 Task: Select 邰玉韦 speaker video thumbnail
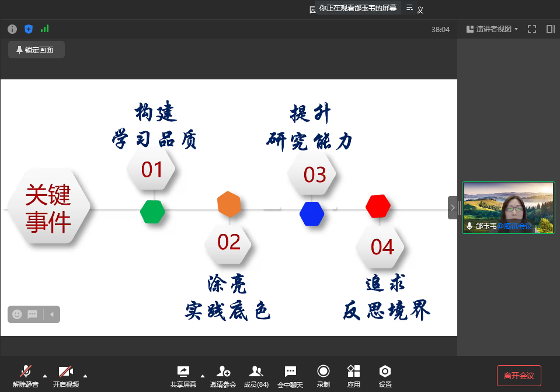pyautogui.click(x=508, y=208)
